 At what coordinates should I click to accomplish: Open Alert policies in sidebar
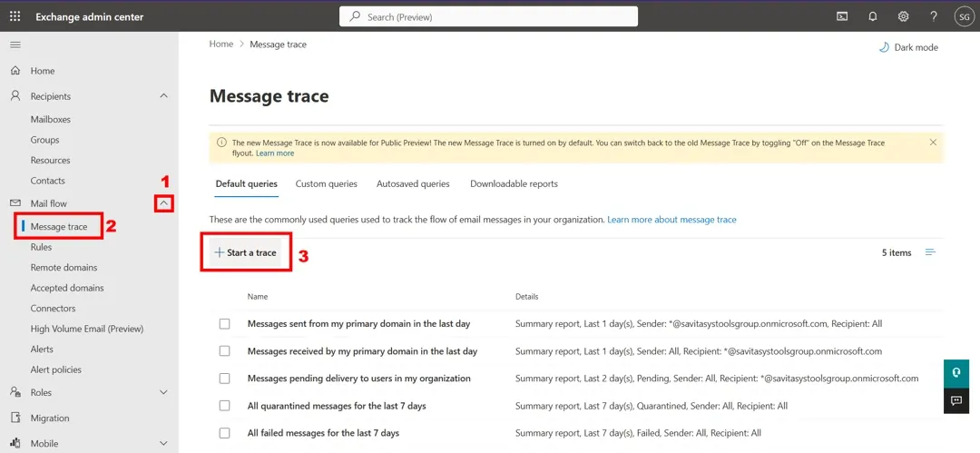click(x=55, y=369)
